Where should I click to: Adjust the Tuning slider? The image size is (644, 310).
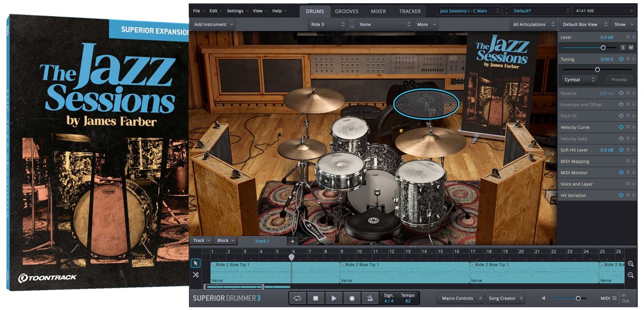[x=597, y=69]
